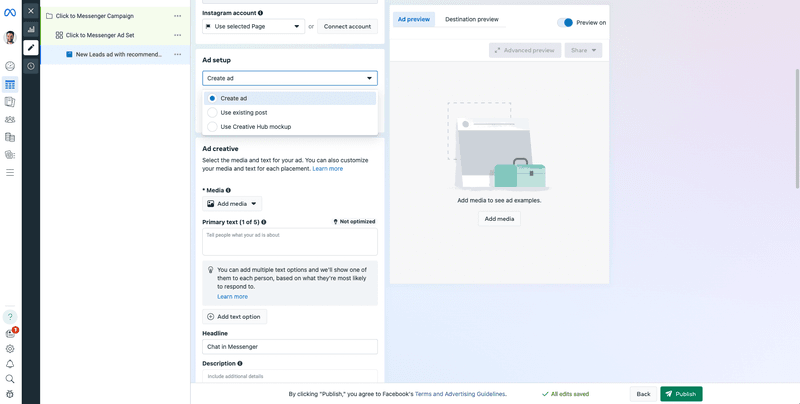Click the Advanced preview button
This screenshot has height=404, width=800.
click(525, 50)
